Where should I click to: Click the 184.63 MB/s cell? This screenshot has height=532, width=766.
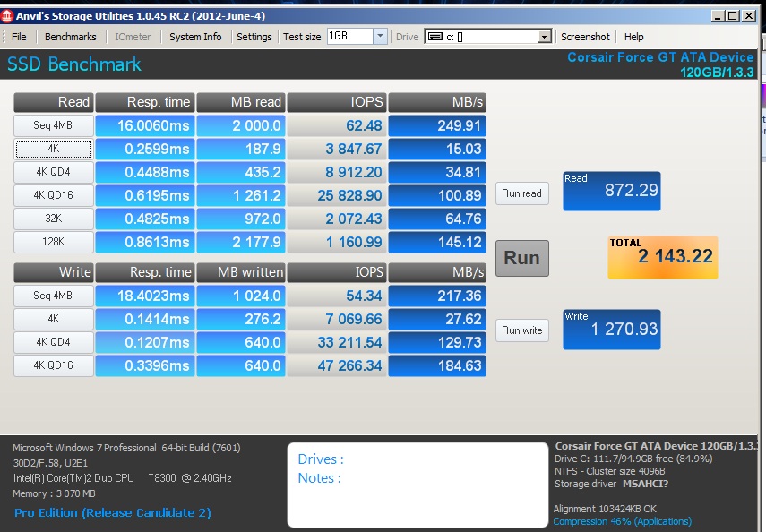click(437, 365)
